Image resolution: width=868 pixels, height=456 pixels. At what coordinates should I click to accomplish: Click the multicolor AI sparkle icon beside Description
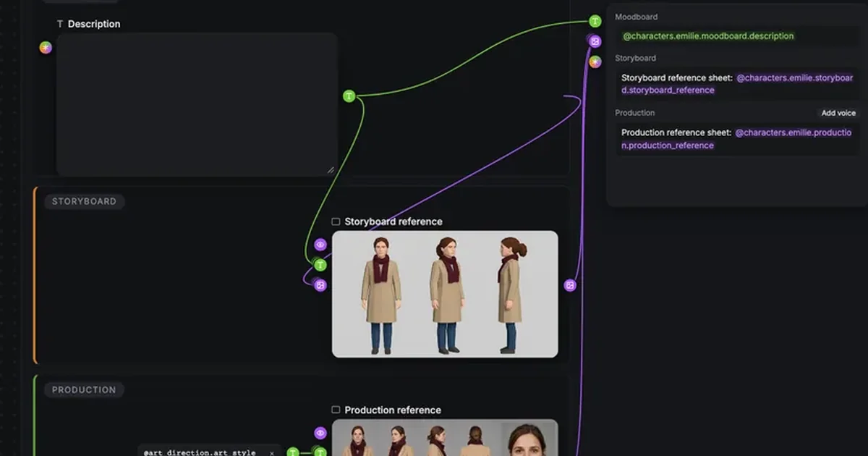point(46,48)
